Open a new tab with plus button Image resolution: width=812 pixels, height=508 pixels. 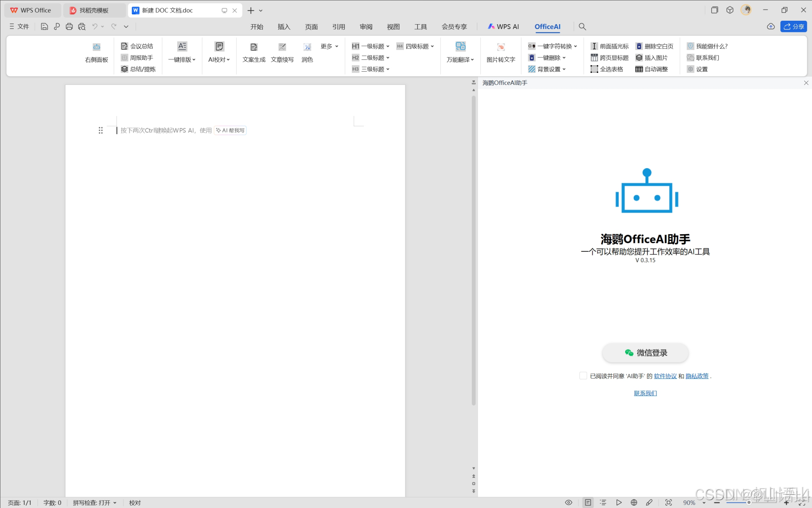pyautogui.click(x=251, y=11)
